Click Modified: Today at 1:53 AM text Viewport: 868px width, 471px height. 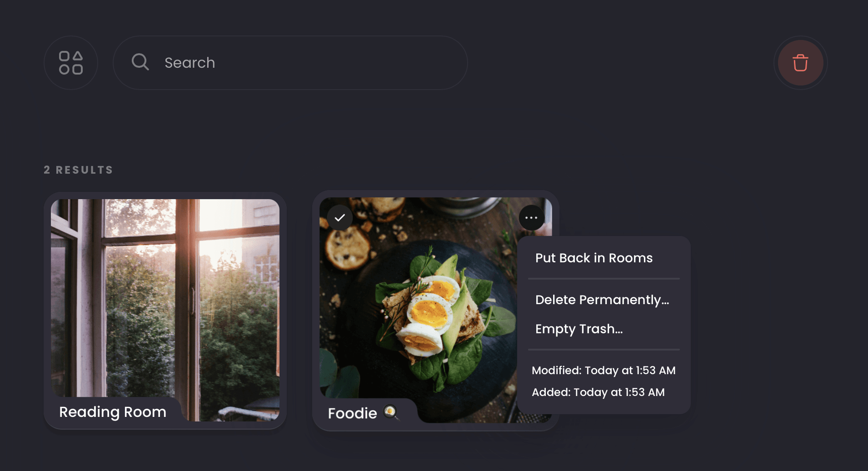604,371
